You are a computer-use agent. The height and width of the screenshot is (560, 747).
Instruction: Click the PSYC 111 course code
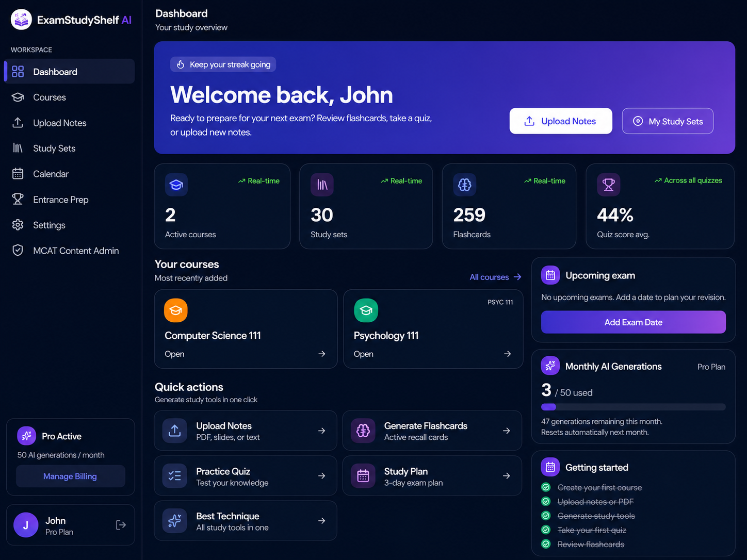click(500, 302)
